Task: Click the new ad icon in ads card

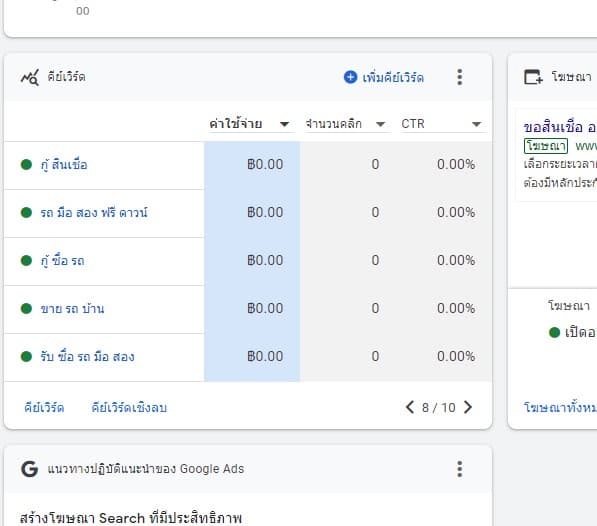Action: tap(533, 77)
